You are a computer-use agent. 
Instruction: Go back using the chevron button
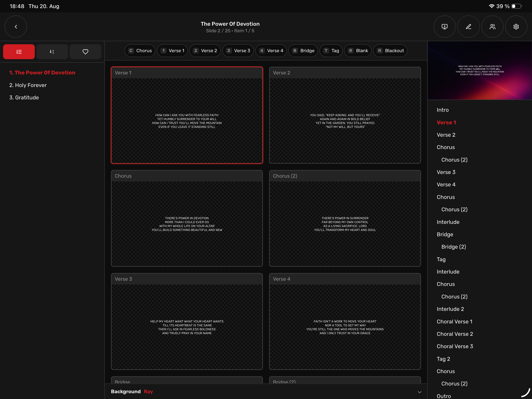16,27
